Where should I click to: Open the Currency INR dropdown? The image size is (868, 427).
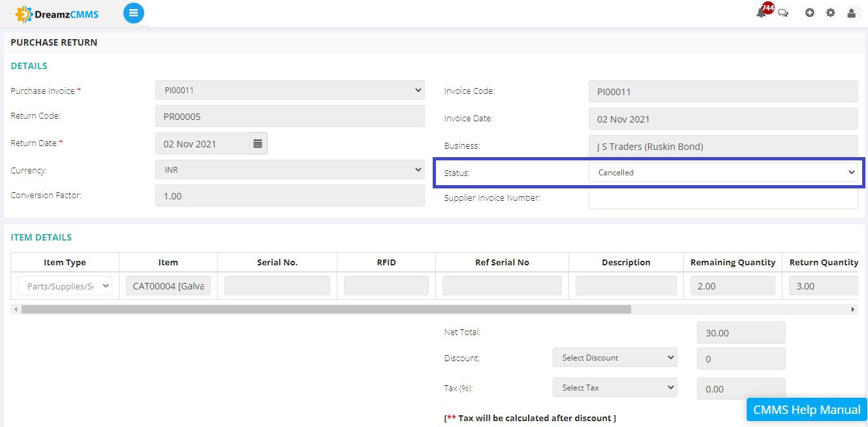[x=290, y=169]
